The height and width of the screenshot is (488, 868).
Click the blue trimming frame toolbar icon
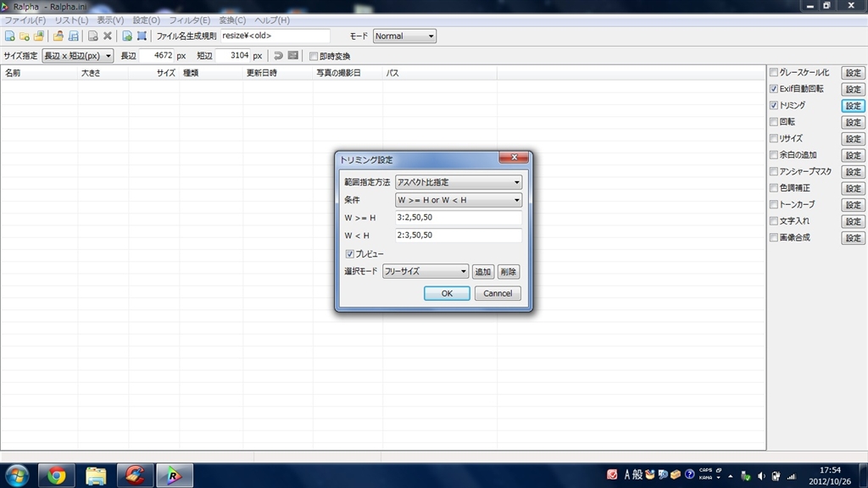pyautogui.click(x=142, y=36)
